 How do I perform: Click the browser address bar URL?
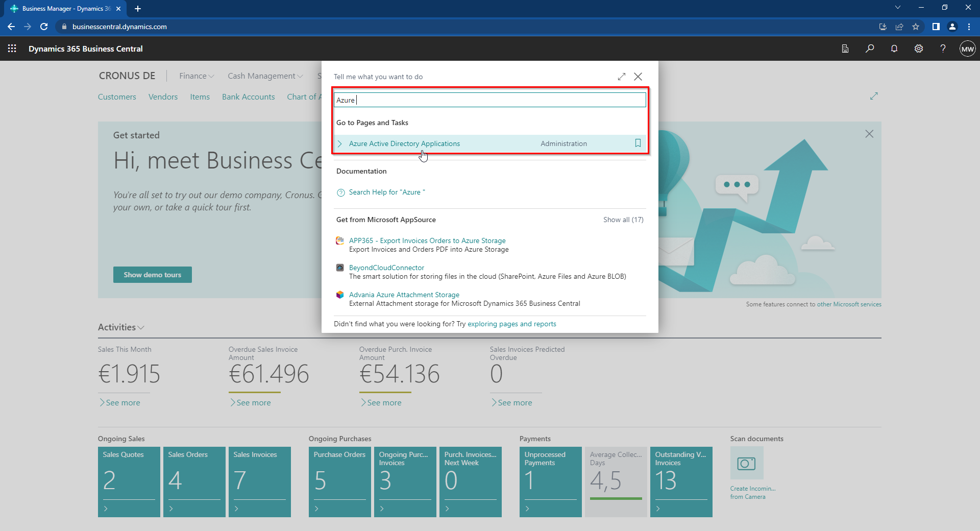coord(119,27)
